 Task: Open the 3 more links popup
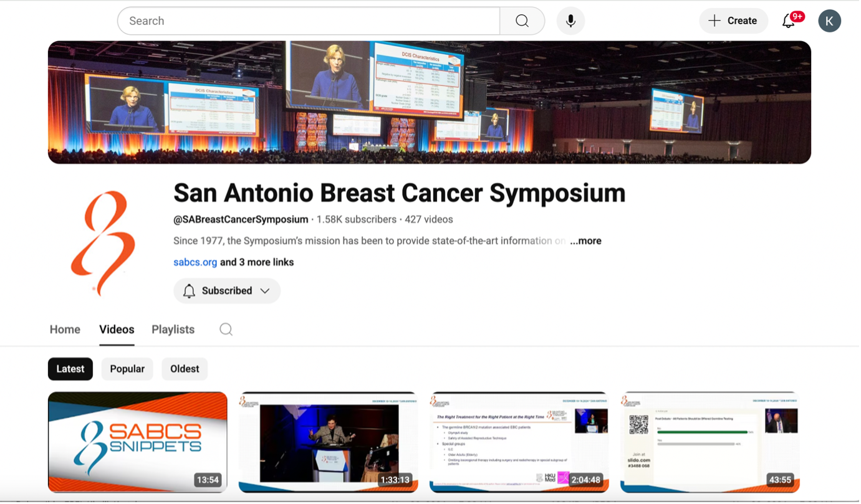257,262
